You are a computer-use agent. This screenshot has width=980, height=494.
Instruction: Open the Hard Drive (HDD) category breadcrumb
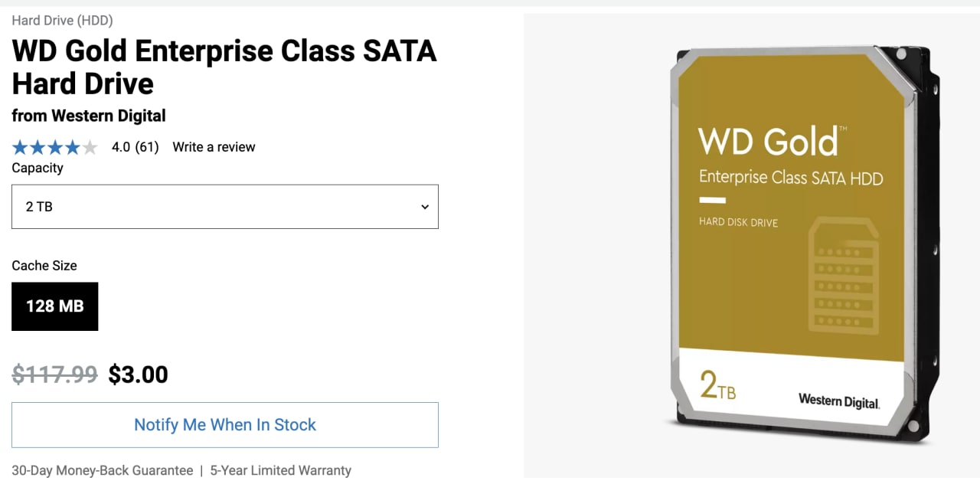tap(62, 21)
